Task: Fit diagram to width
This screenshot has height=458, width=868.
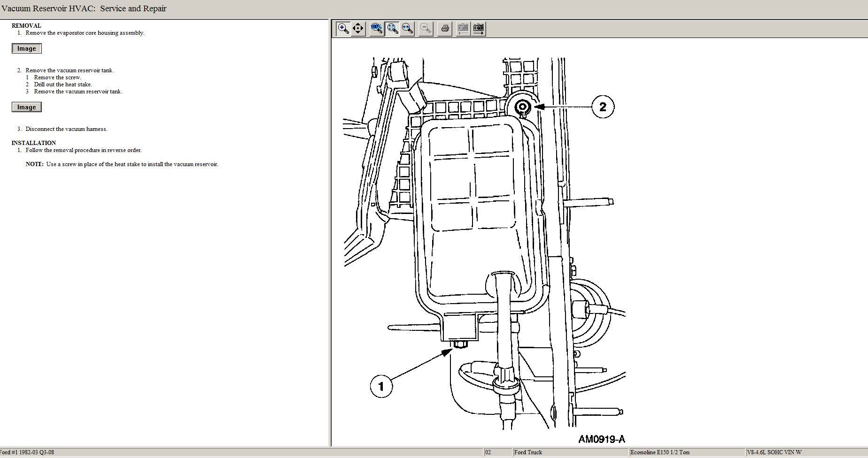Action: click(x=408, y=29)
